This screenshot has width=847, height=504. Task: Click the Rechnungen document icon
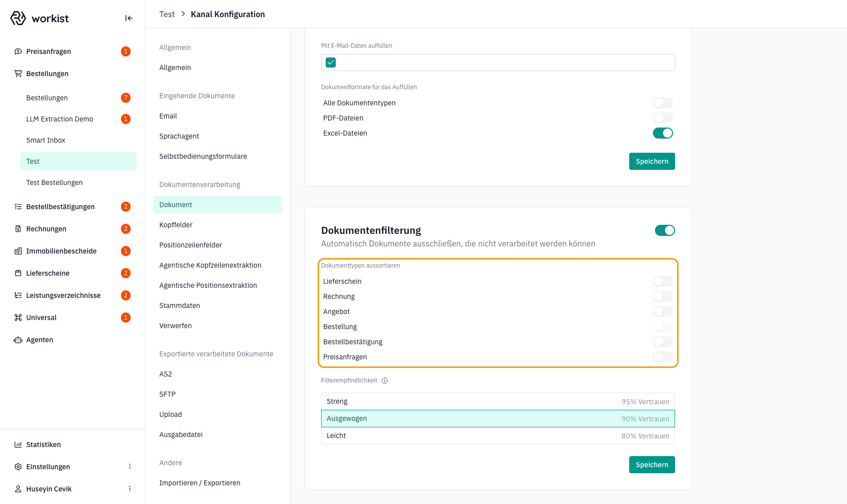18,229
